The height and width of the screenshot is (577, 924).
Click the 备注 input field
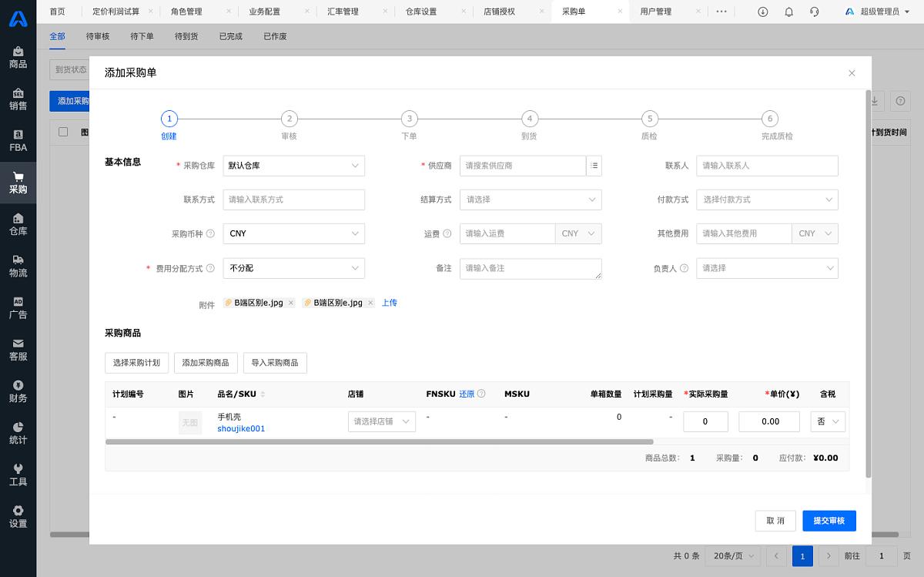click(x=530, y=268)
